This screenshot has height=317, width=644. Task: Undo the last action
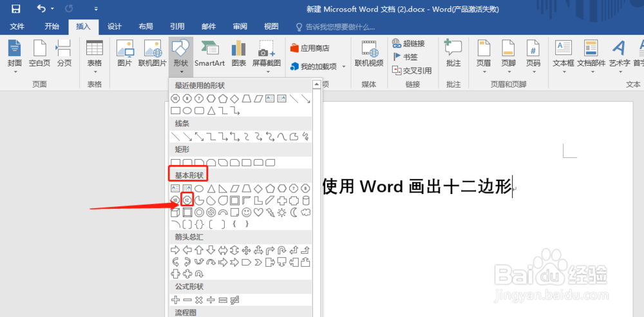click(x=41, y=8)
